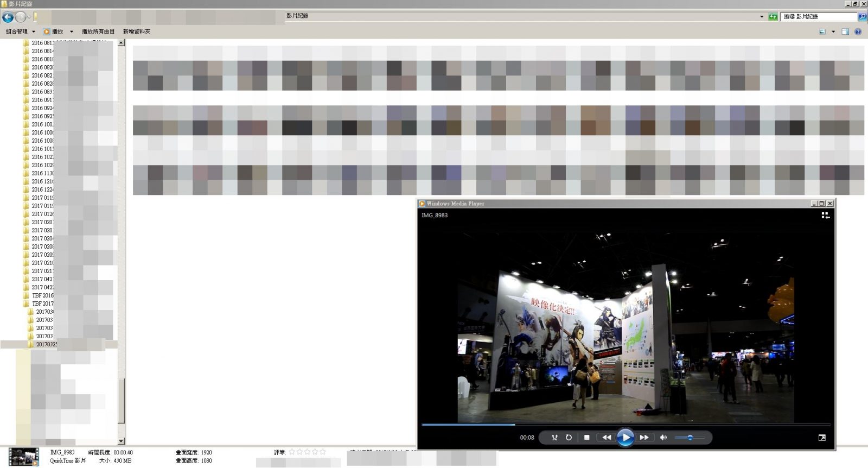This screenshot has width=868, height=468.
Task: Open Explorer help with question mark icon
Action: (x=858, y=31)
